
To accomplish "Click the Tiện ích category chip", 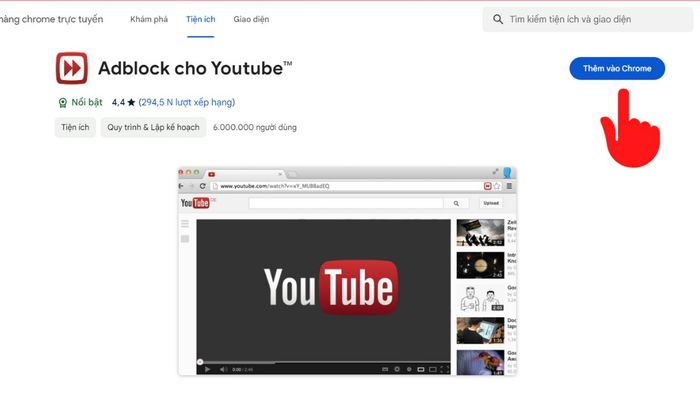I will [x=75, y=127].
